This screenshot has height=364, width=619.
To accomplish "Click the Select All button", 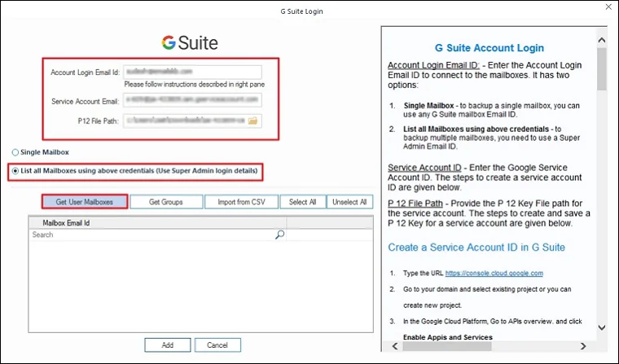I will pyautogui.click(x=303, y=202).
